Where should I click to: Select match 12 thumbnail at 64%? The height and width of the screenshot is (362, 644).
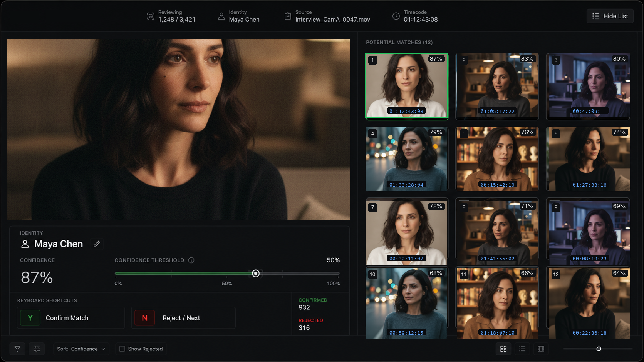tap(588, 303)
